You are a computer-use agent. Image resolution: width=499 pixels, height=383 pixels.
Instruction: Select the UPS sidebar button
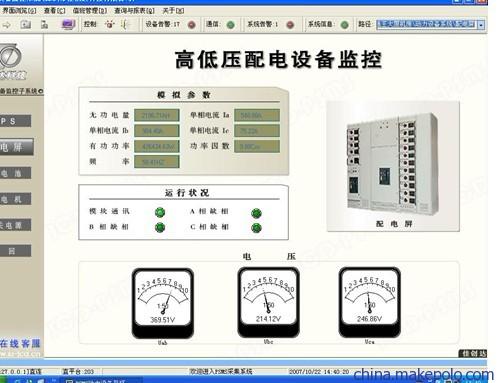tap(15, 121)
